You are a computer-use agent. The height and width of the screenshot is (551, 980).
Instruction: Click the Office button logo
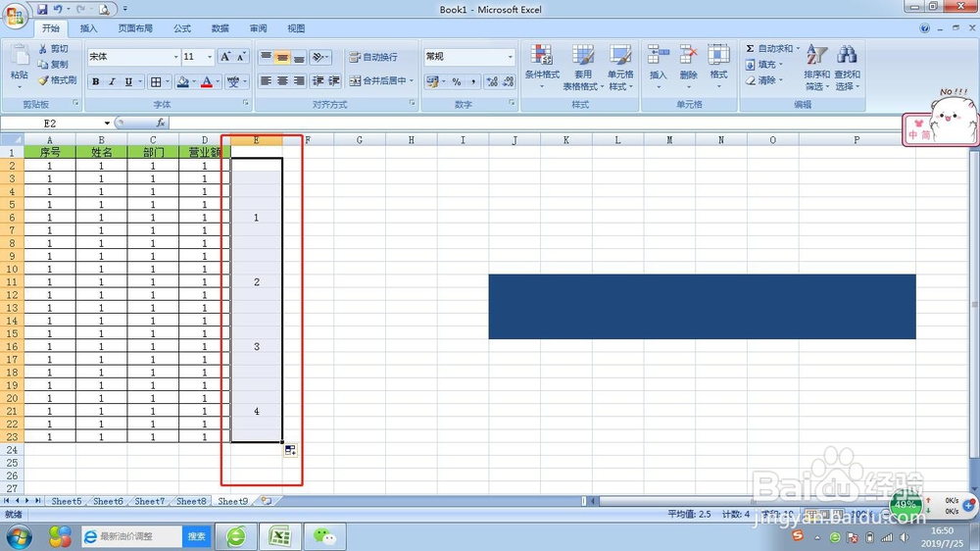coord(15,15)
